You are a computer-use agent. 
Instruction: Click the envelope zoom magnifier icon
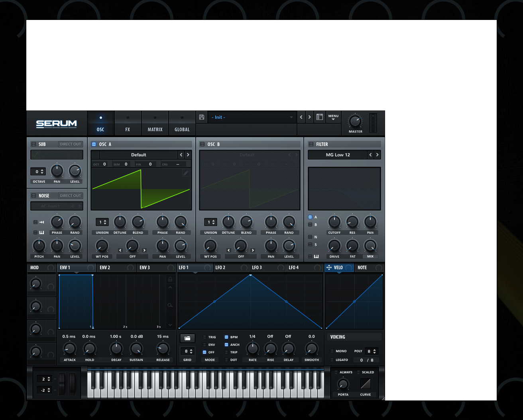click(x=170, y=305)
